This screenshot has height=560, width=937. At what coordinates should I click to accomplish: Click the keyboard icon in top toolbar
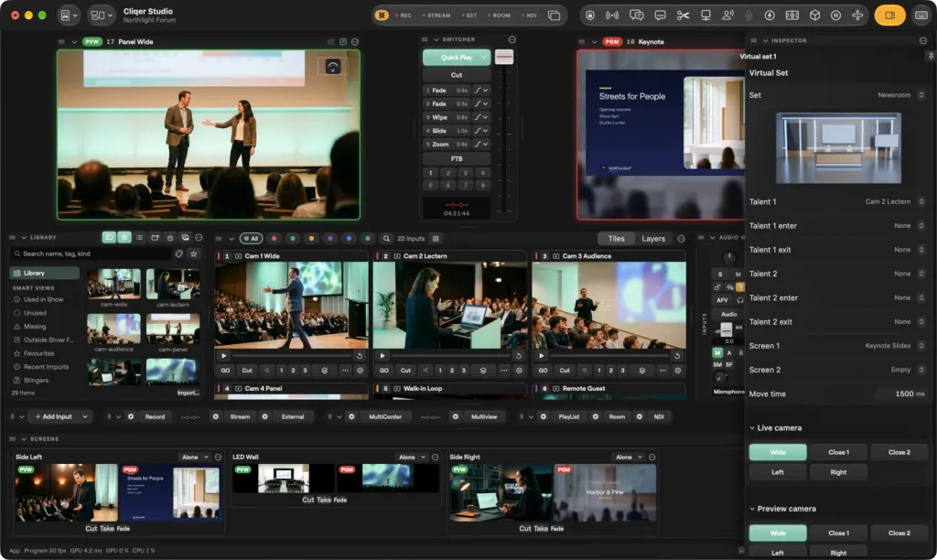click(x=921, y=16)
